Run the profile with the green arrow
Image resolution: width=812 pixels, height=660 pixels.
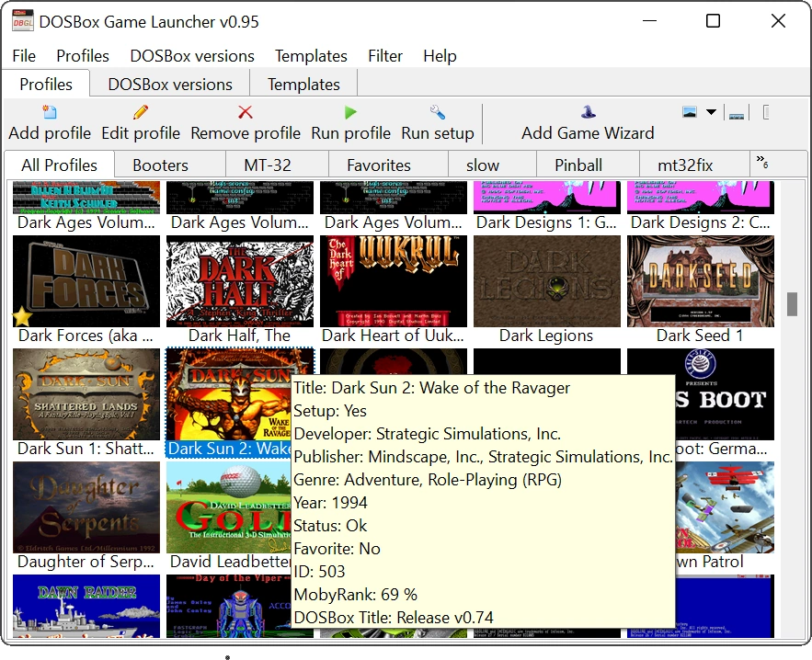[x=350, y=113]
